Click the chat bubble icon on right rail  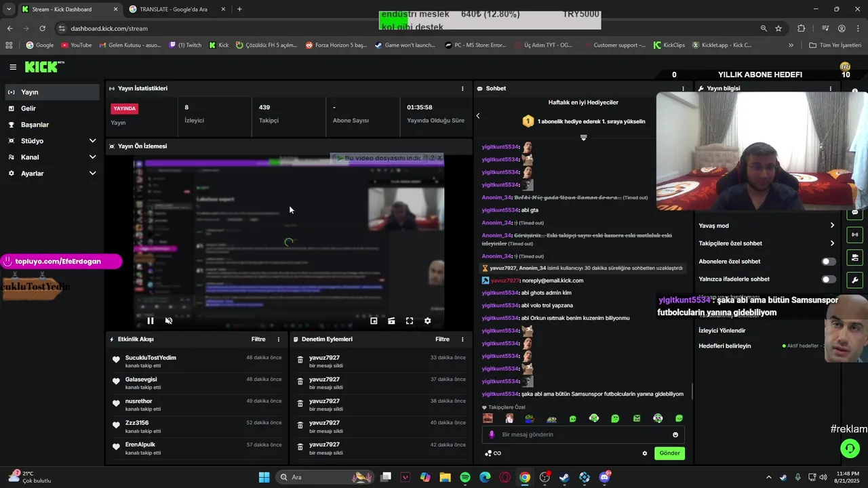(x=854, y=213)
